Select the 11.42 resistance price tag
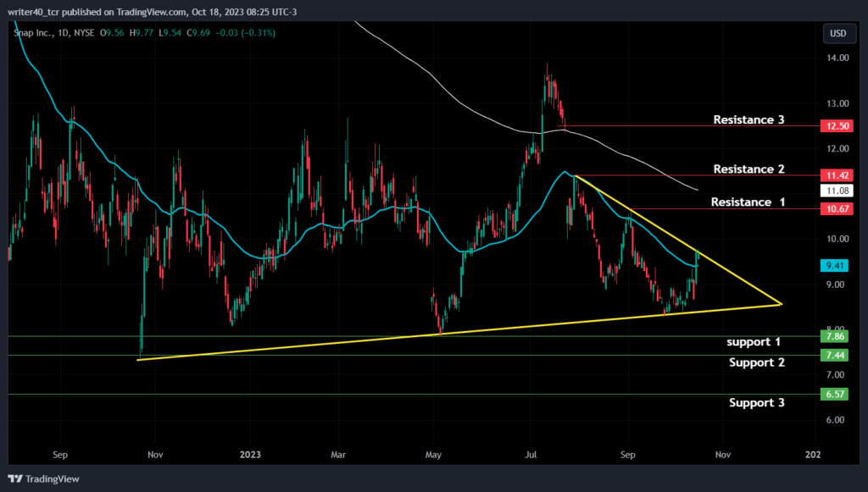This screenshot has height=492, width=868. click(x=837, y=175)
